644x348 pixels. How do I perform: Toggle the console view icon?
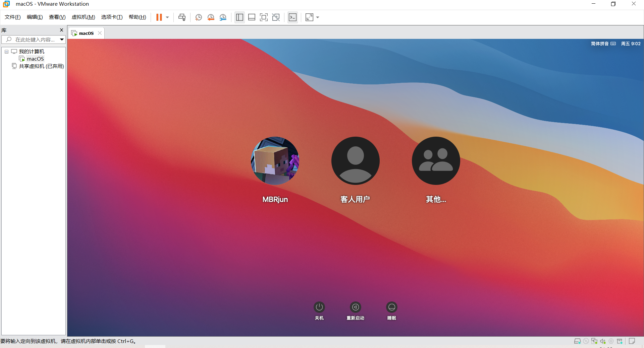292,17
